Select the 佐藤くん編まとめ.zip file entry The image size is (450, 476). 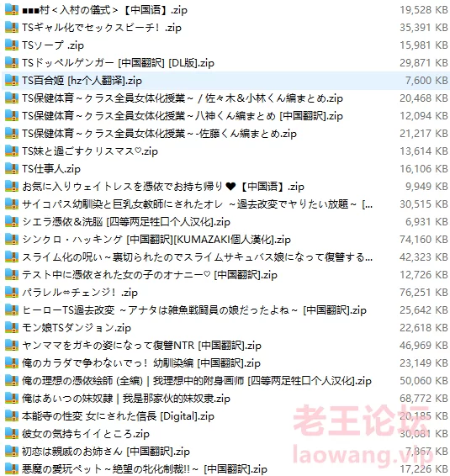[x=160, y=134]
